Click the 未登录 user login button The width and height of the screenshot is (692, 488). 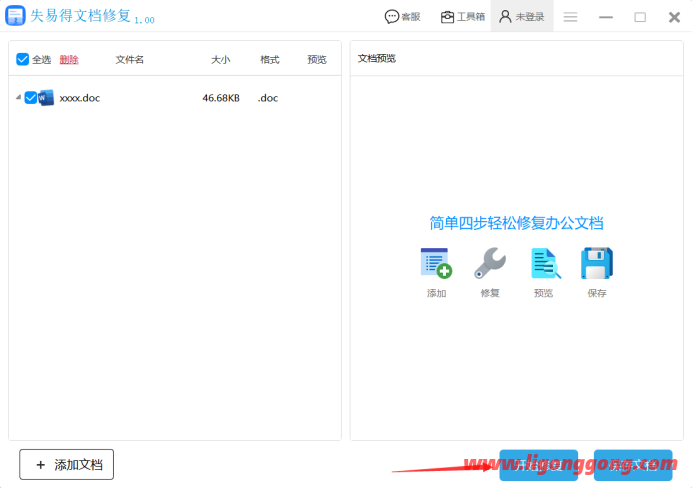pos(522,17)
